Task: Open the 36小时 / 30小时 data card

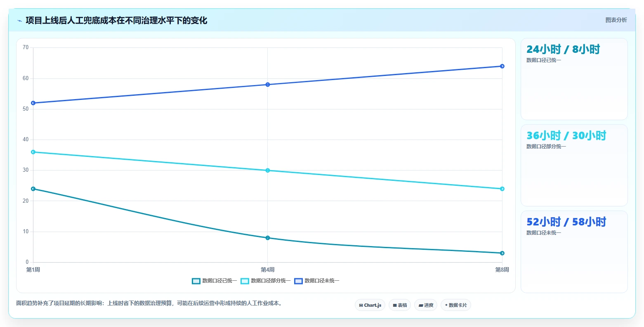Action: tap(574, 166)
